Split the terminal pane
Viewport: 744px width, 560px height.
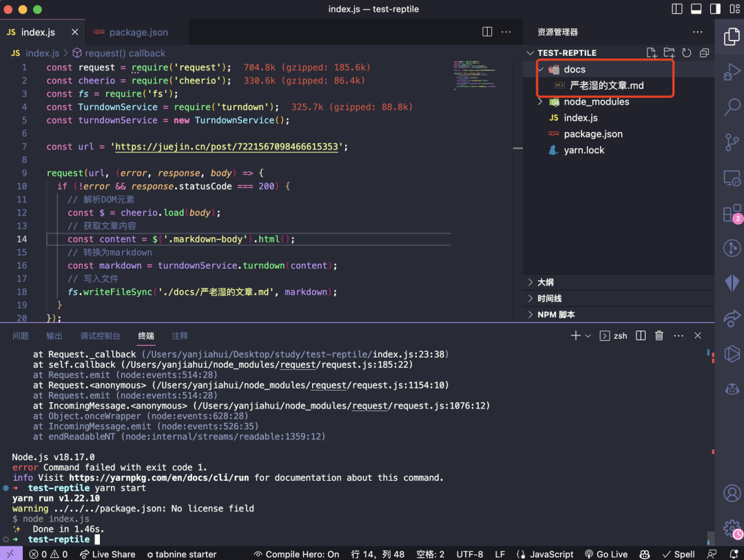[640, 335]
